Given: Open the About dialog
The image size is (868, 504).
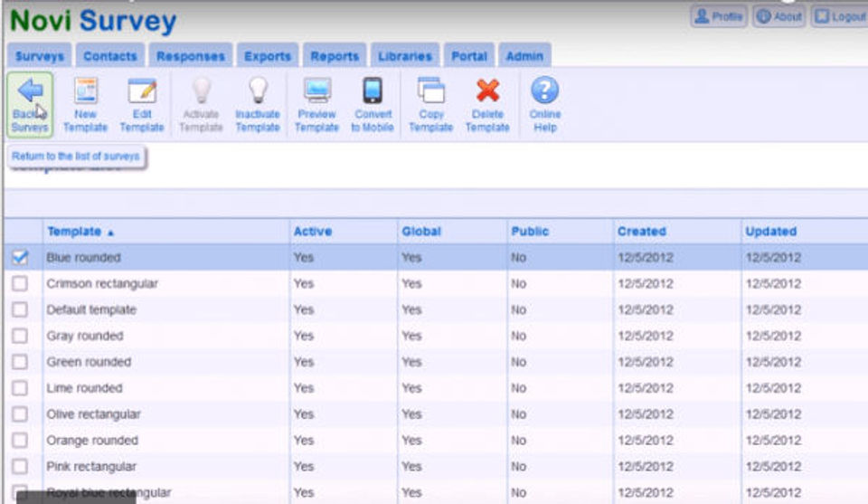Looking at the screenshot, I should tap(778, 16).
